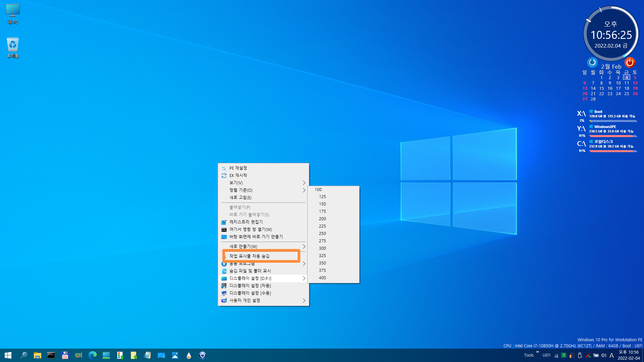Expand the Tools toolbar chevron in taskbar
This screenshot has width=644, height=362.
coord(537,352)
